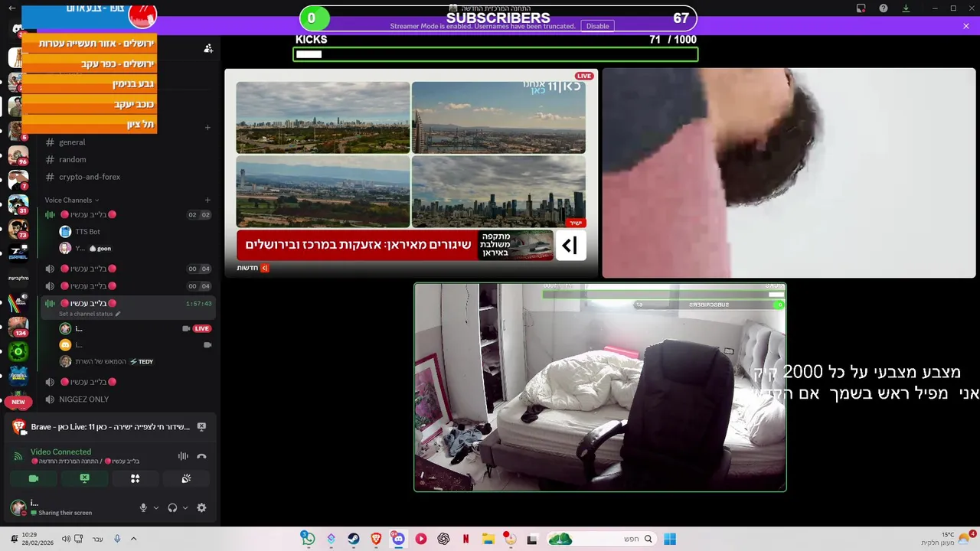980x551 pixels.
Task: Open the soundboard button in voice panel
Action: point(186,478)
